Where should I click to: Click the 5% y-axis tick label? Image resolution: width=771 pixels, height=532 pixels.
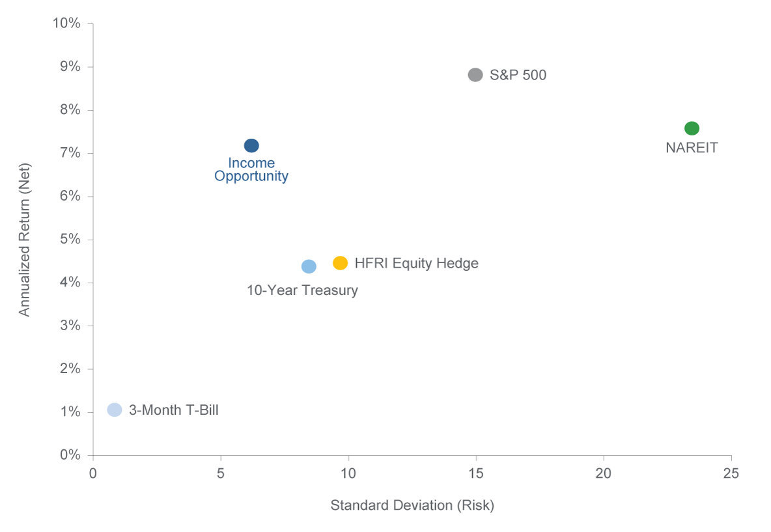tap(70, 239)
